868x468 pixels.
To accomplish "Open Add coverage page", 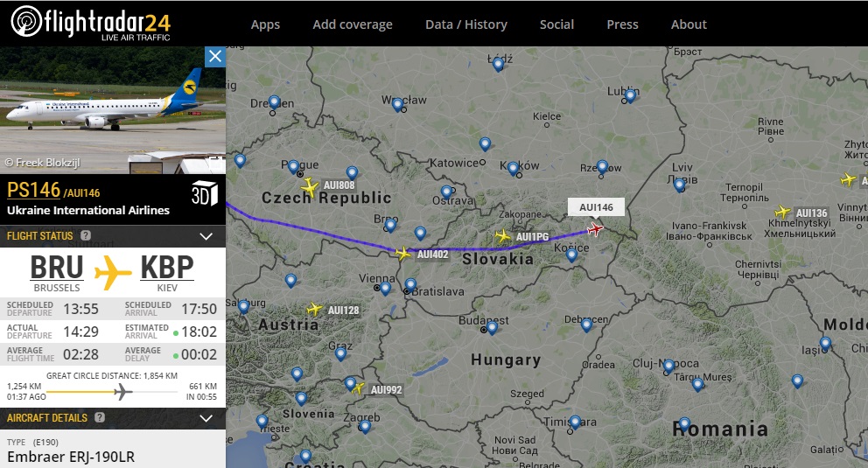I will pos(353,24).
